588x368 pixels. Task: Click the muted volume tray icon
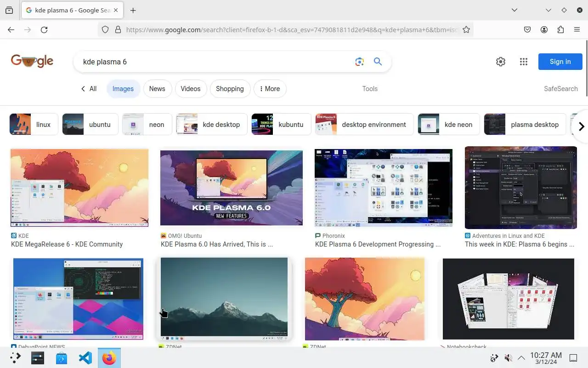coord(508,358)
